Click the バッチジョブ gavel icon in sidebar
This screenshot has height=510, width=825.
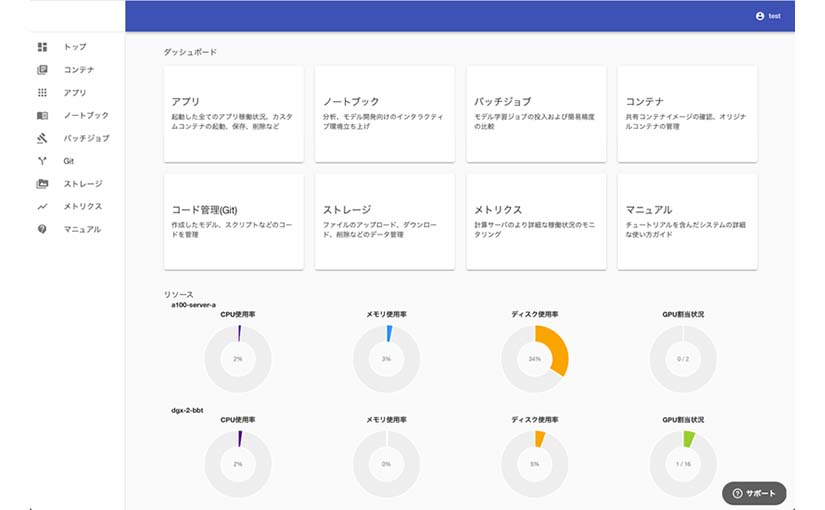42,138
